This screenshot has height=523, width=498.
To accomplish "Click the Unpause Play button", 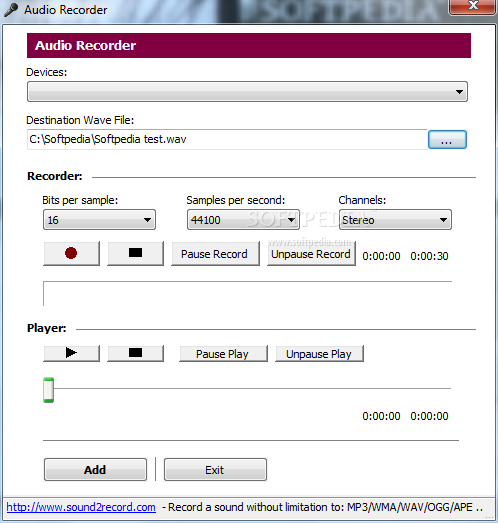I will click(319, 354).
